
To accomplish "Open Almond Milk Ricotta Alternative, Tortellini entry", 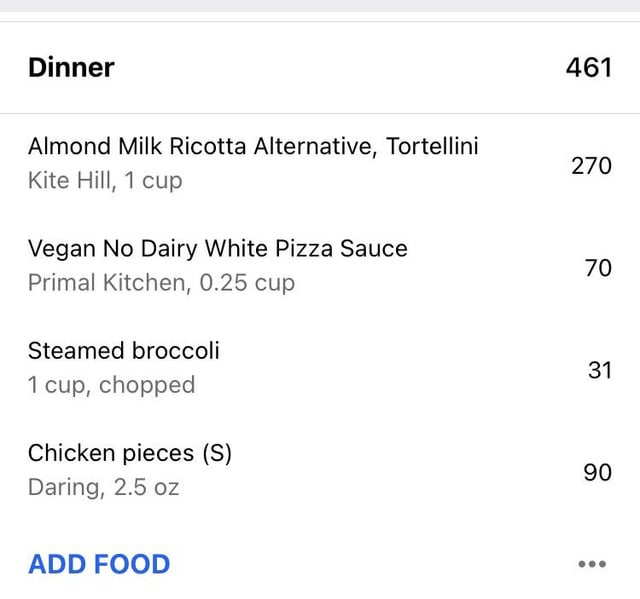I will click(253, 147).
